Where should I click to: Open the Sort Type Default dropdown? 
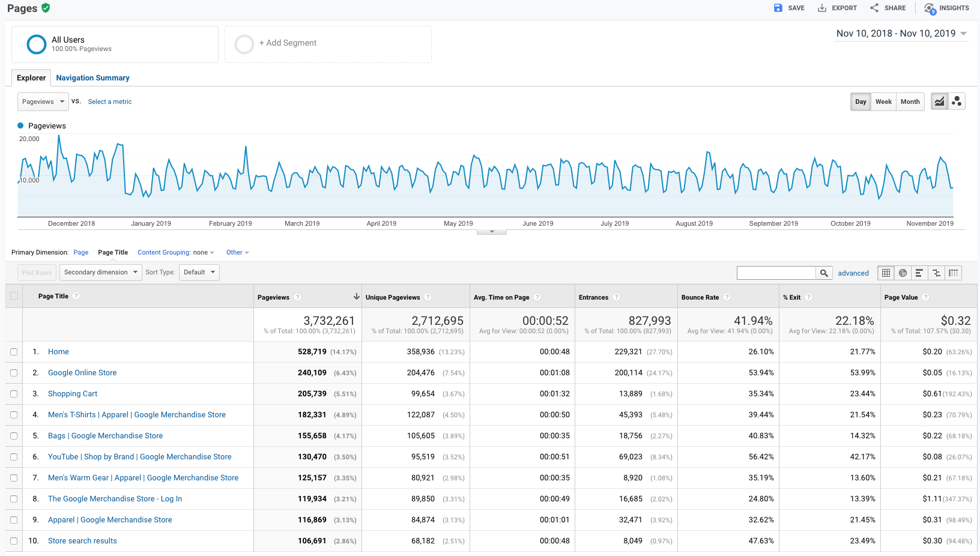tap(199, 273)
